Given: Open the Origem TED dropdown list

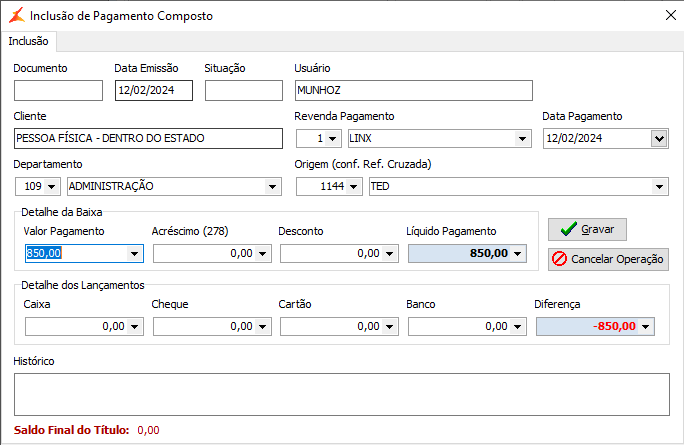Looking at the screenshot, I should tap(659, 186).
